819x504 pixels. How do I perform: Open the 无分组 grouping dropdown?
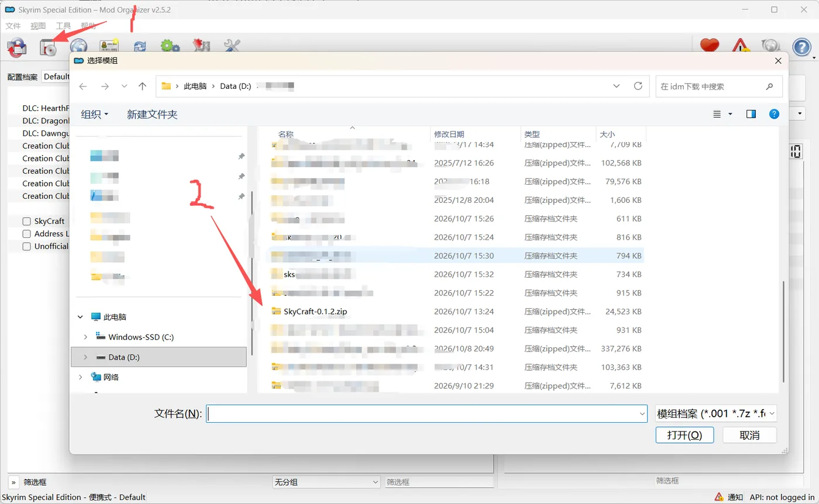326,482
